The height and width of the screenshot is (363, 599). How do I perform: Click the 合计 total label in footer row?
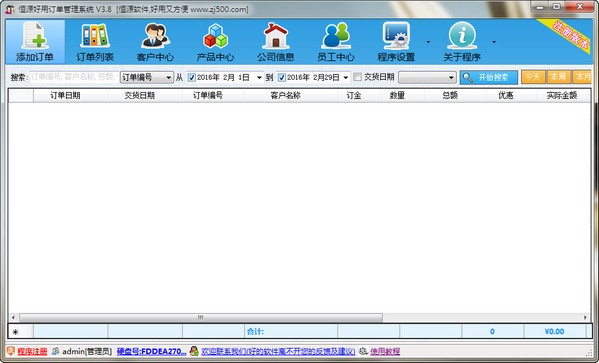point(255,332)
